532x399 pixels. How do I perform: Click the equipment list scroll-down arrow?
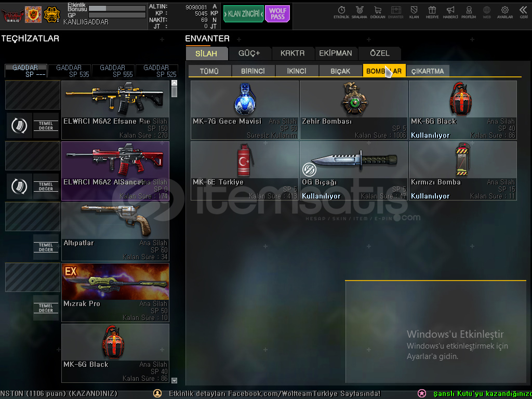tap(175, 380)
